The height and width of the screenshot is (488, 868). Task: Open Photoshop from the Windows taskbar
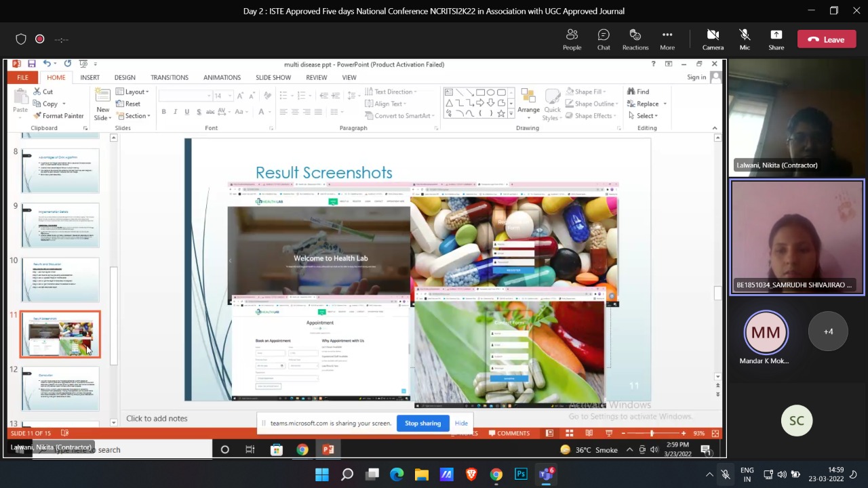tap(521, 474)
